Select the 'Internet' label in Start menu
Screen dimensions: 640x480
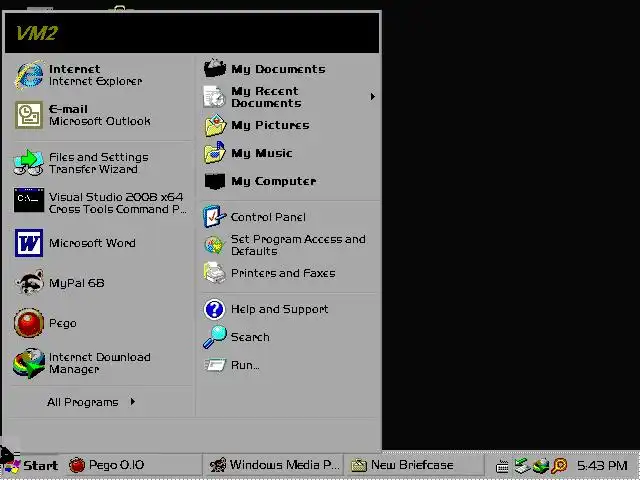coord(74,69)
